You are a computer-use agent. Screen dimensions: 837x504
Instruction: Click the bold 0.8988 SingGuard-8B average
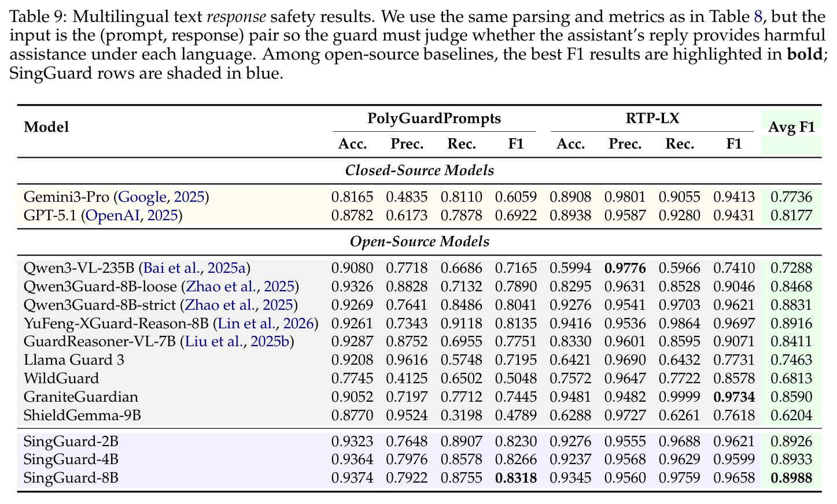coord(791,479)
